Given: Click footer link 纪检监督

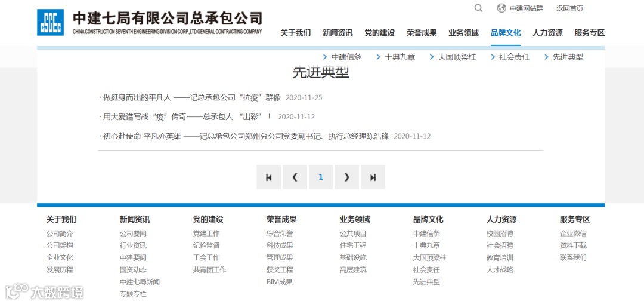Looking at the screenshot, I should tap(206, 245).
